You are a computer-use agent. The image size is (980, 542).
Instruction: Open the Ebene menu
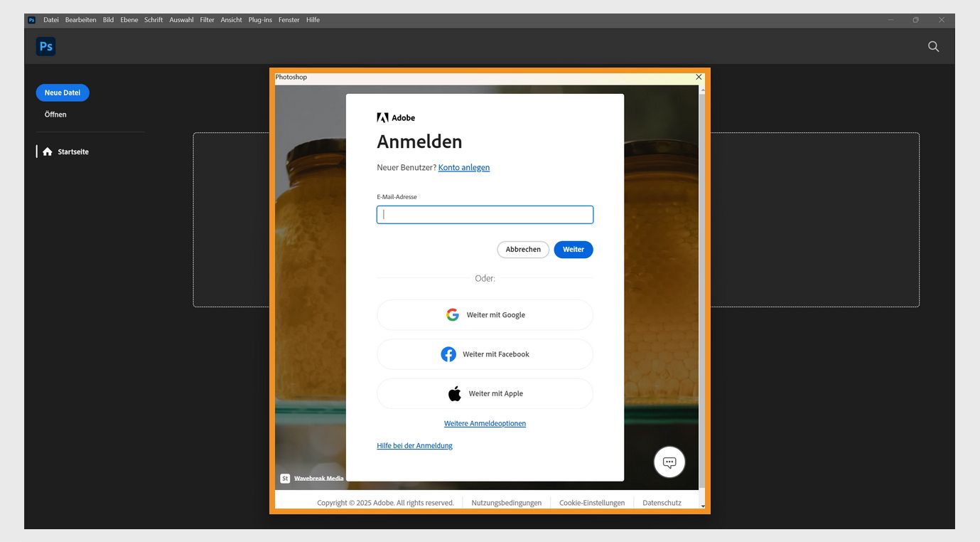tap(129, 20)
